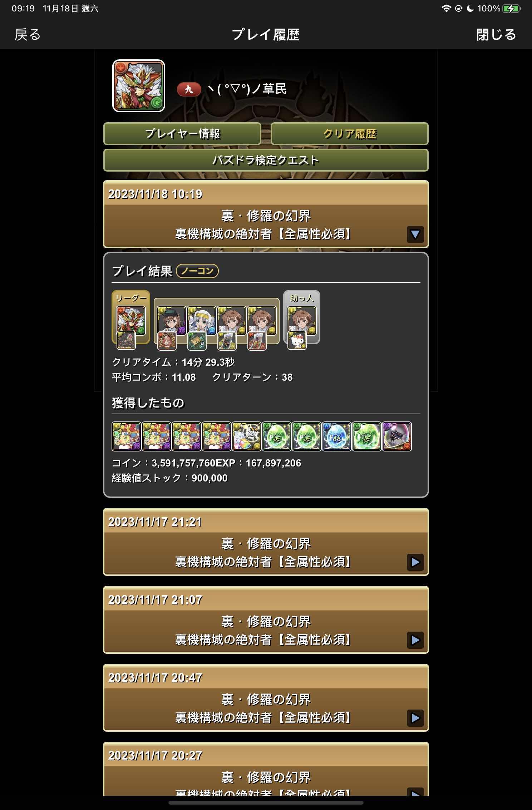Tap the last purple orb reward icon
The height and width of the screenshot is (810, 532).
(397, 436)
